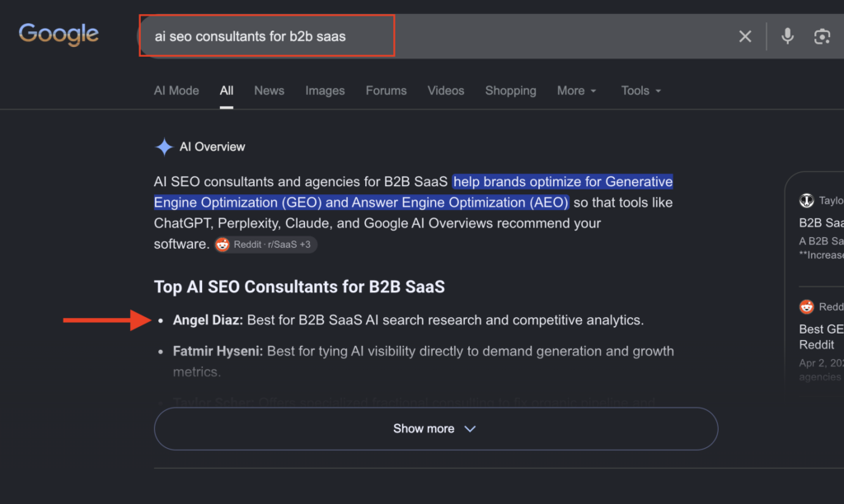Open the Videos tab
Image resolution: width=844 pixels, height=504 pixels.
[x=446, y=91]
